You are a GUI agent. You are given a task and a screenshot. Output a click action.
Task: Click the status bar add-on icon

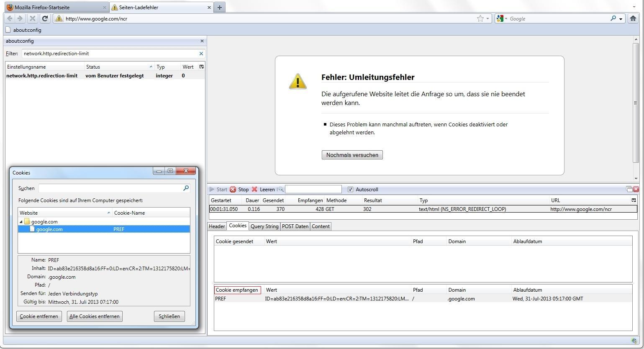(x=634, y=341)
